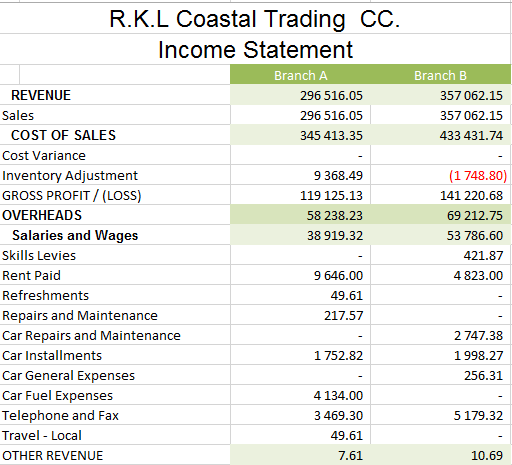Select Branch A Sales value 296 516.05
The width and height of the screenshot is (512, 465).
click(331, 116)
